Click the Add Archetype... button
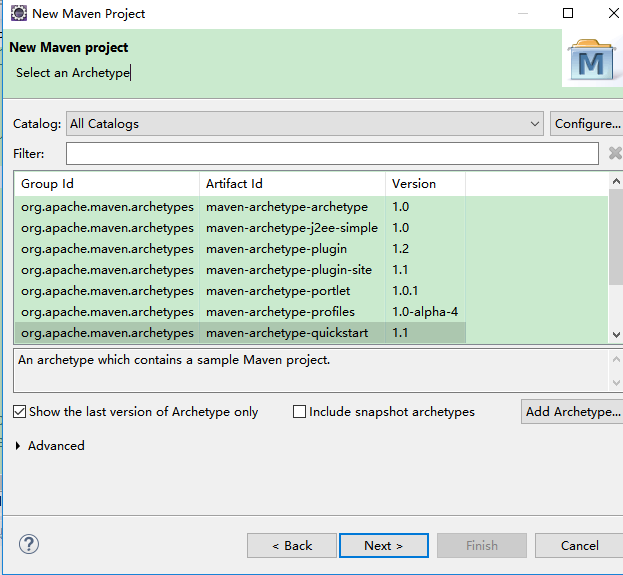This screenshot has width=623, height=575. (x=573, y=412)
